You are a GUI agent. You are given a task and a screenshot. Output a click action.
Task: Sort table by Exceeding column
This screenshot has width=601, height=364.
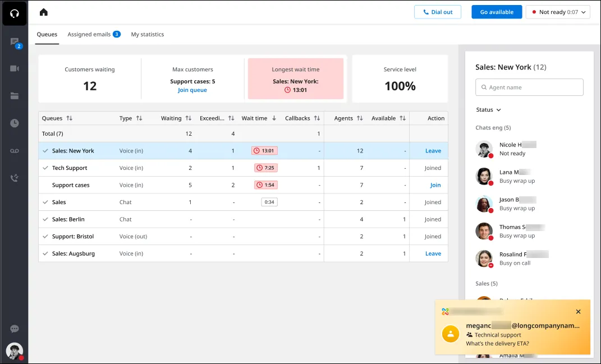[231, 118]
